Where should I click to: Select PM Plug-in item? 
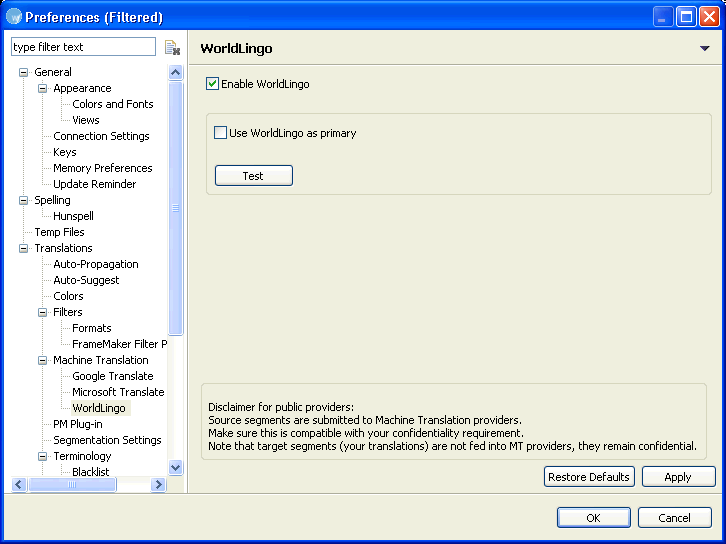coord(78,425)
